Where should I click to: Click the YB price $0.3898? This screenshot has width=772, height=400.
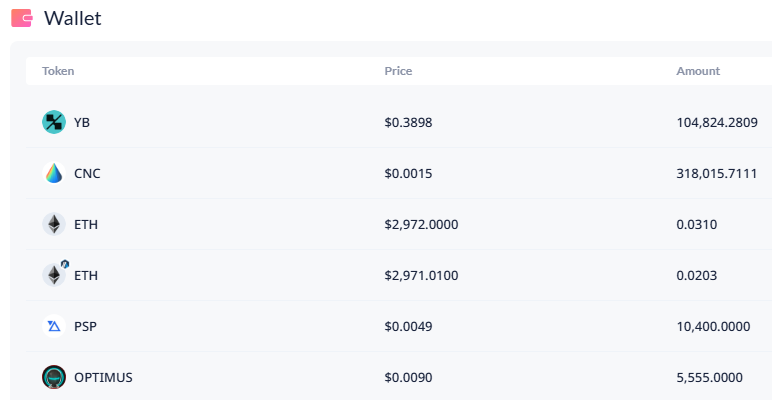pos(408,122)
